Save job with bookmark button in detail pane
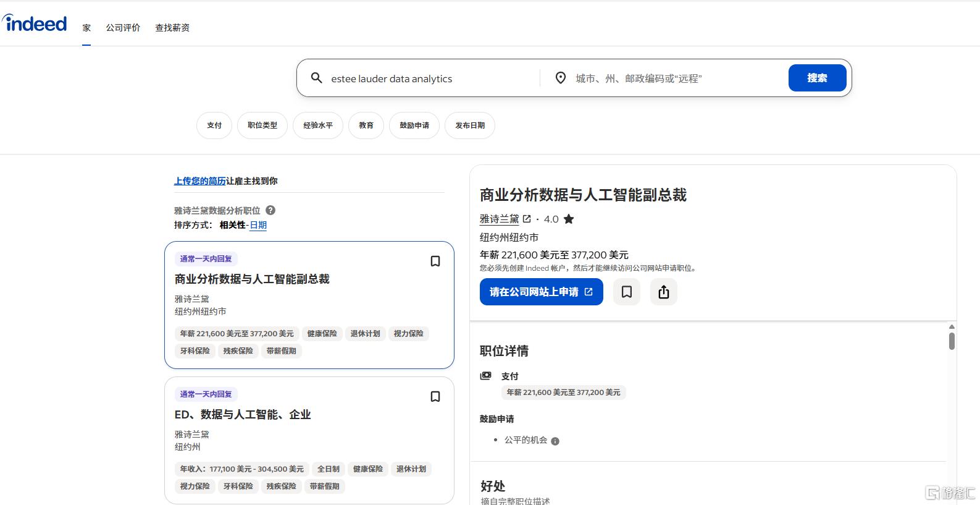Image resolution: width=980 pixels, height=505 pixels. tap(626, 292)
